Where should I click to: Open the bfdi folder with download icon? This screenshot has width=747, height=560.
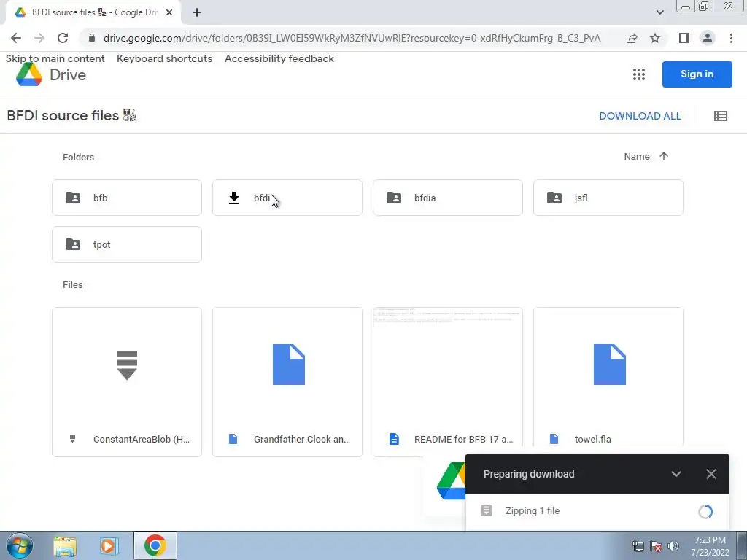287,198
